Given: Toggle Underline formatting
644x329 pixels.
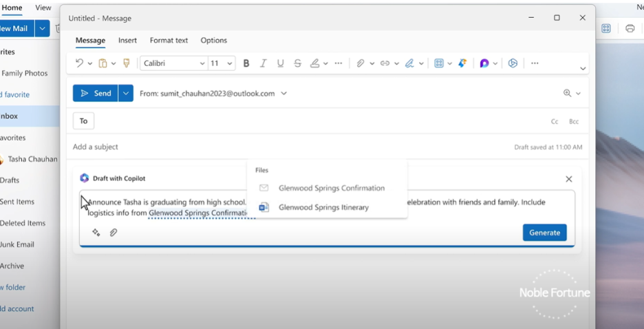Looking at the screenshot, I should [x=281, y=63].
